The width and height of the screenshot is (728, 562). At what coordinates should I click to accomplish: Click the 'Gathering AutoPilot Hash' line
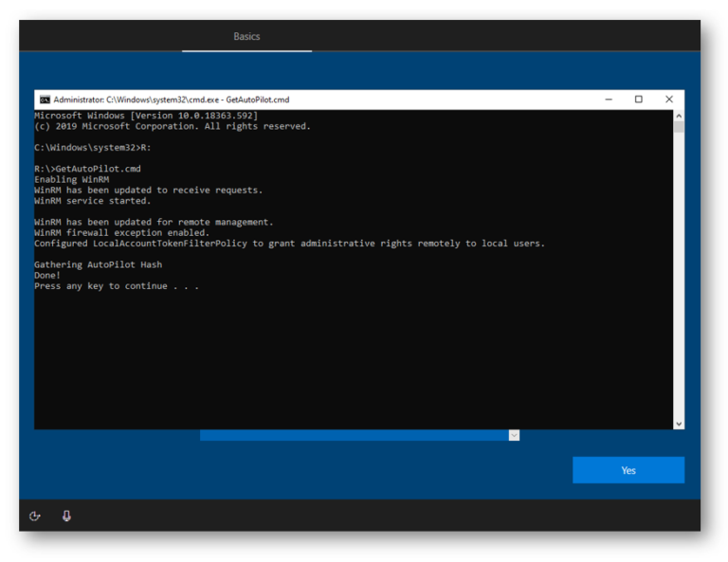[x=98, y=264]
